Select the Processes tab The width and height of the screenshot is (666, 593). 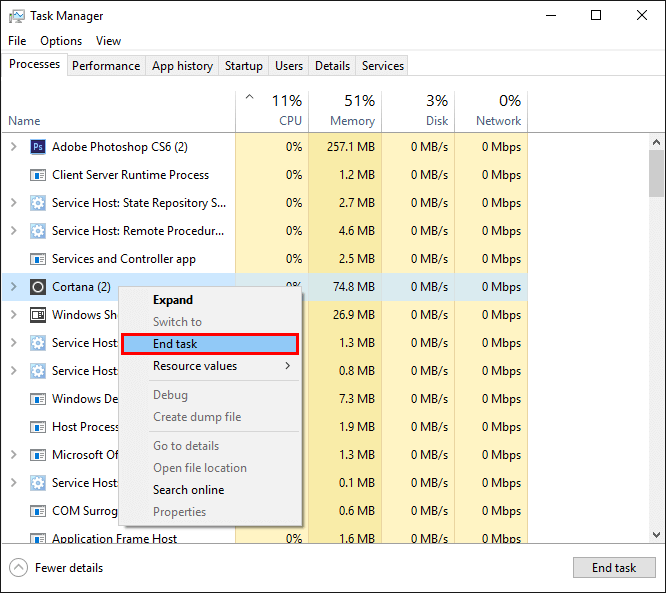[34, 64]
